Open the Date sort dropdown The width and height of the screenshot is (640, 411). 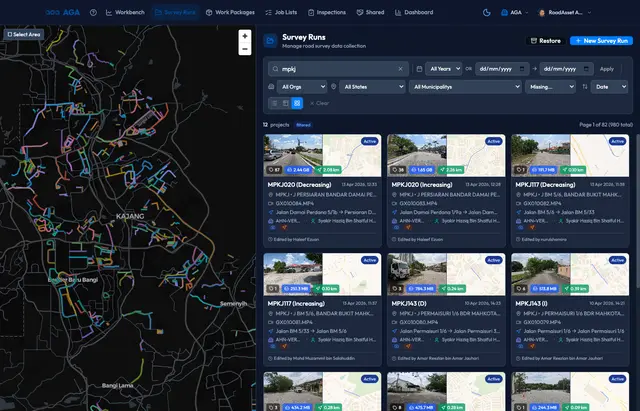click(x=609, y=87)
